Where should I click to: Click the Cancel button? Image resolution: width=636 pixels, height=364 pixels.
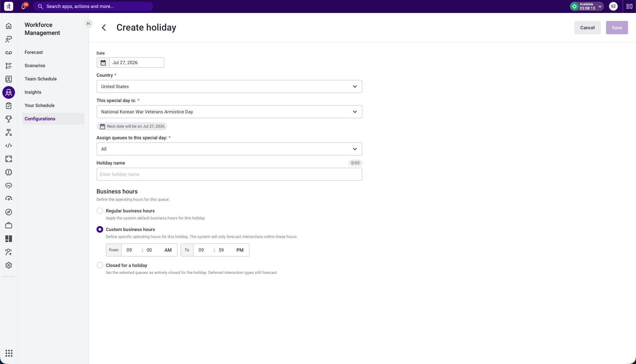(587, 28)
